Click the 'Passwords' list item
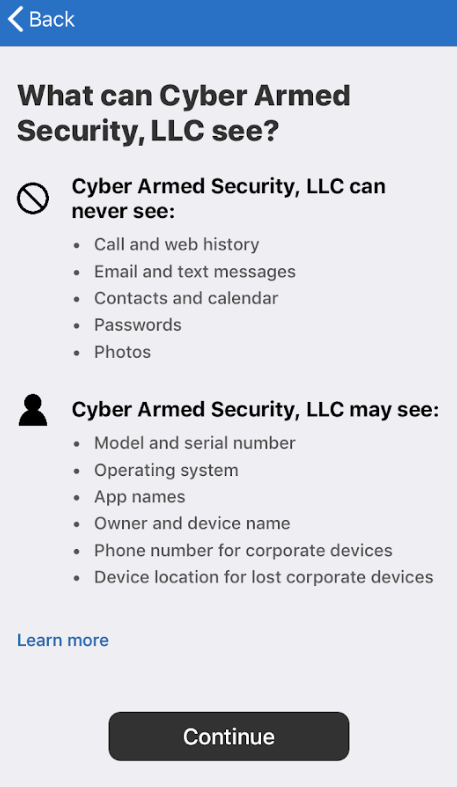Screen dimensions: 457x787 tap(138, 325)
